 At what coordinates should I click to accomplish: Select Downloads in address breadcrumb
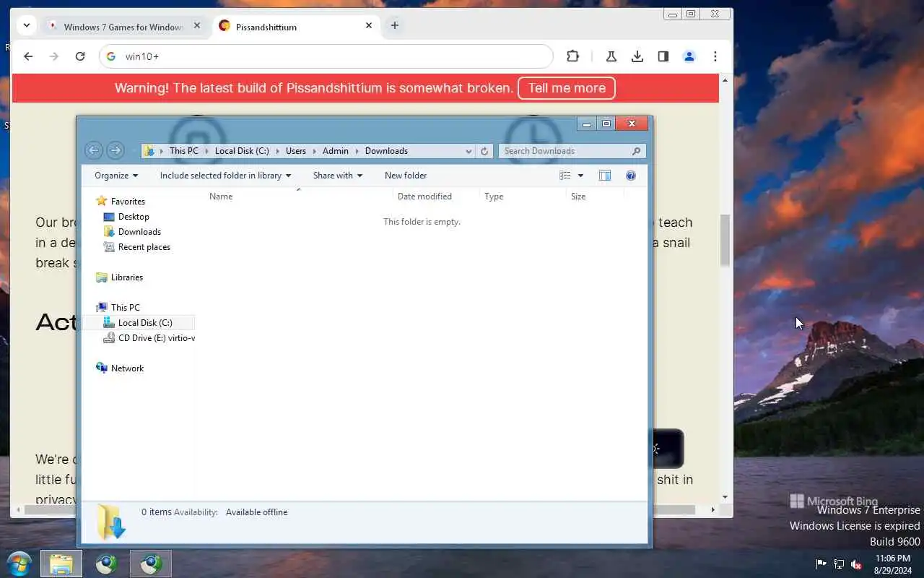[386, 151]
